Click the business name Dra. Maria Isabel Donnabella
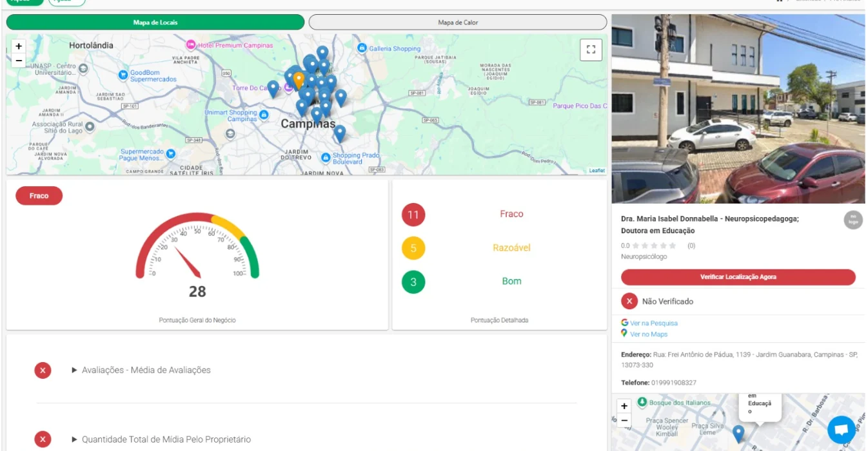 click(710, 224)
